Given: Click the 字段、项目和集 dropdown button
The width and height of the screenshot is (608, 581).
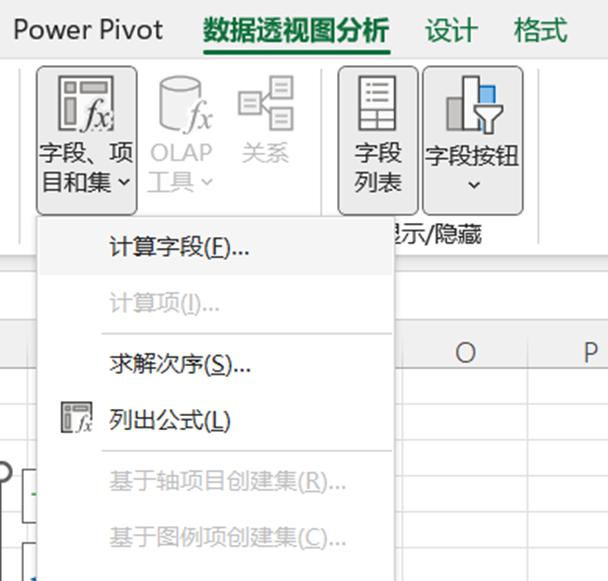Looking at the screenshot, I should 86,140.
